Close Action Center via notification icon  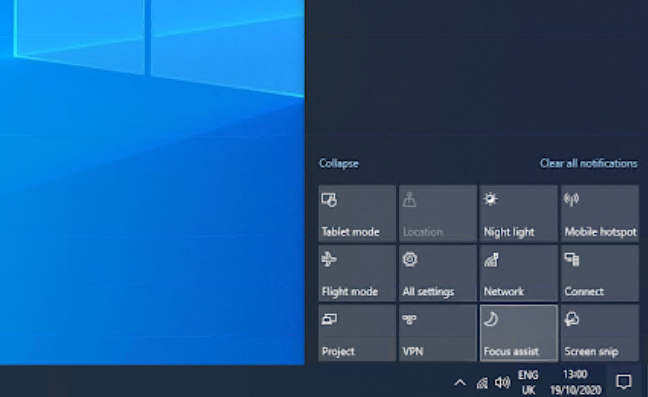[624, 382]
